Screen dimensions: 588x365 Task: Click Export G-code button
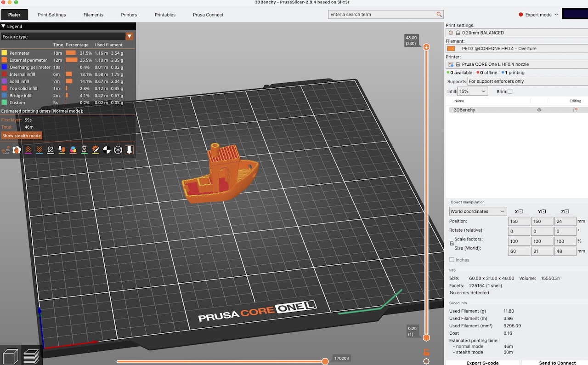482,362
